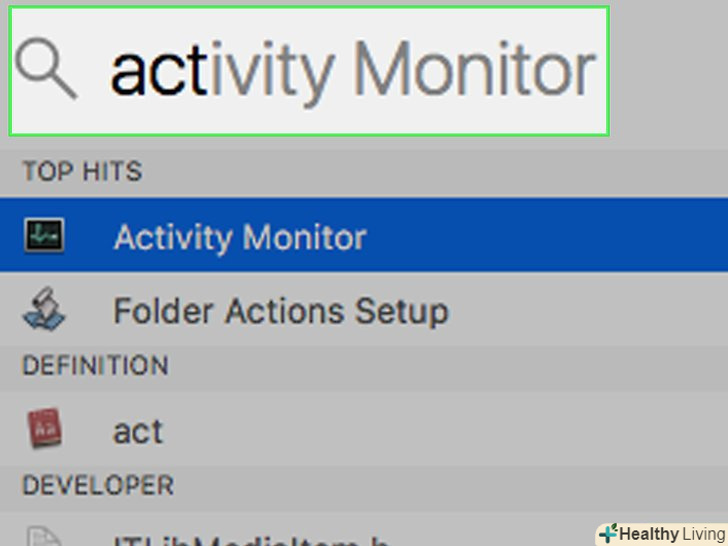The image size is (728, 546).
Task: Click the DEVELOPER section header
Action: pos(98,486)
